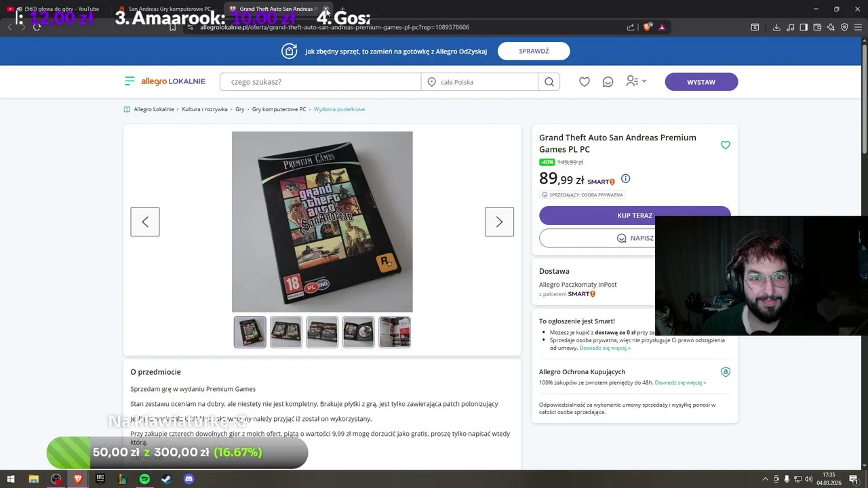Viewport: 868px width, 488px height.
Task: Open Brave VPN shield icon
Action: point(844,27)
